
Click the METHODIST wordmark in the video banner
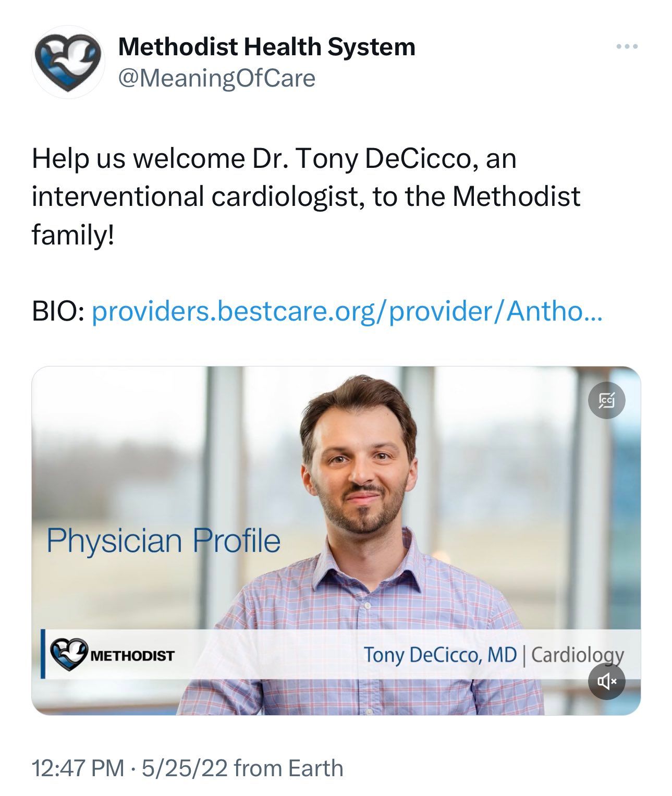[x=132, y=655]
